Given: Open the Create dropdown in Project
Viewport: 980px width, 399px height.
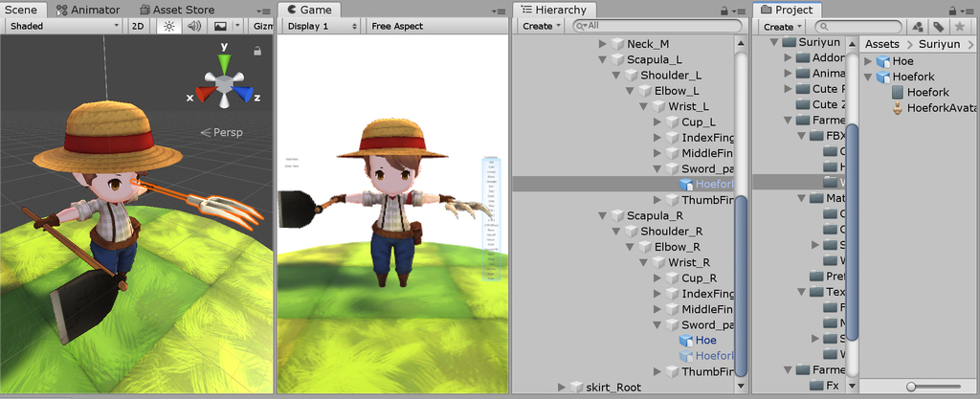Looking at the screenshot, I should [x=782, y=27].
